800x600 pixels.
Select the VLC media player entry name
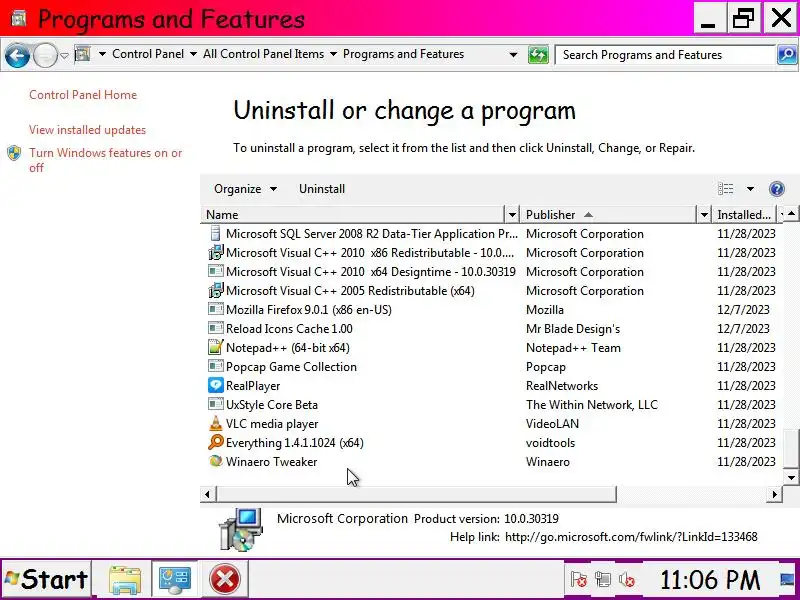point(272,424)
